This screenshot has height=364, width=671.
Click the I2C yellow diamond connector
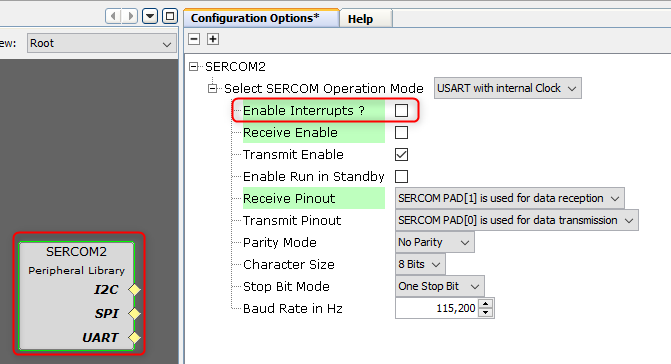[x=134, y=290]
